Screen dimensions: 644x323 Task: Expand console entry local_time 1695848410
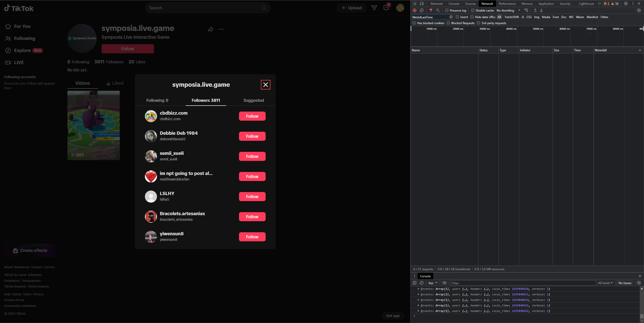pyautogui.click(x=419, y=289)
